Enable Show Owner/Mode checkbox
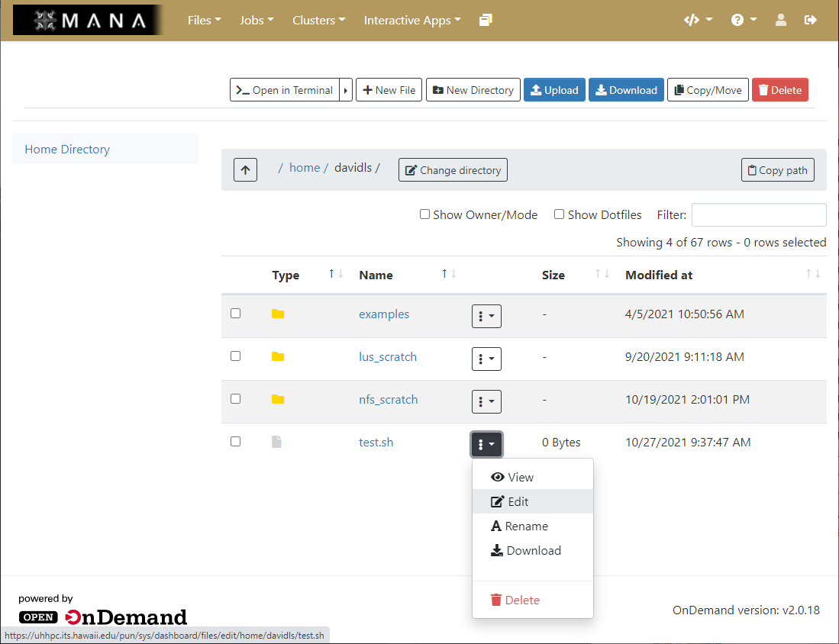 (424, 214)
